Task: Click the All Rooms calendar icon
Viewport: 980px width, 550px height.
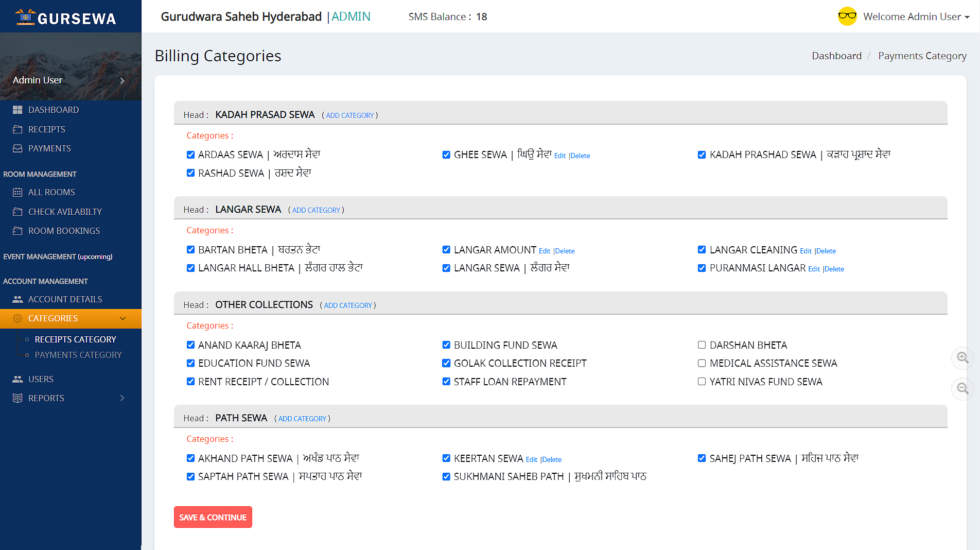Action: (17, 192)
